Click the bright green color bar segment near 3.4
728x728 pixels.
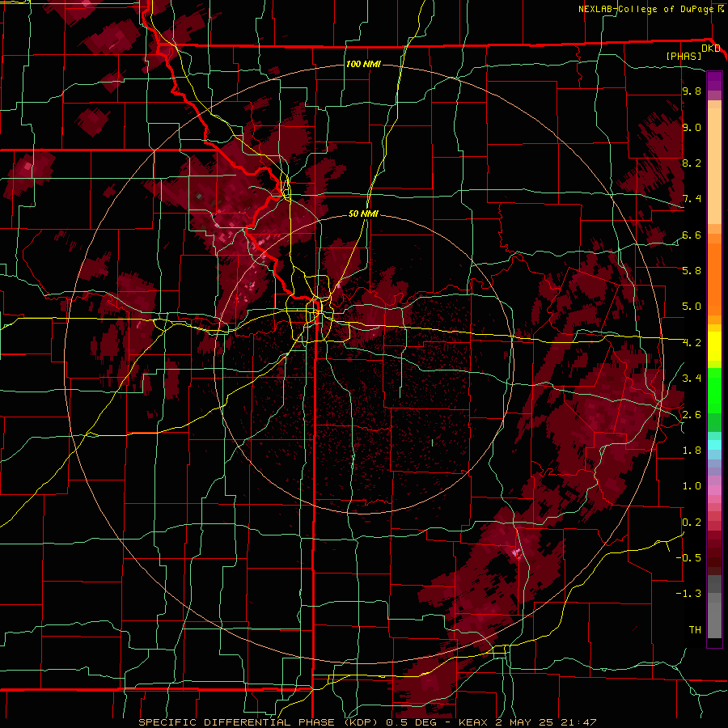click(714, 390)
